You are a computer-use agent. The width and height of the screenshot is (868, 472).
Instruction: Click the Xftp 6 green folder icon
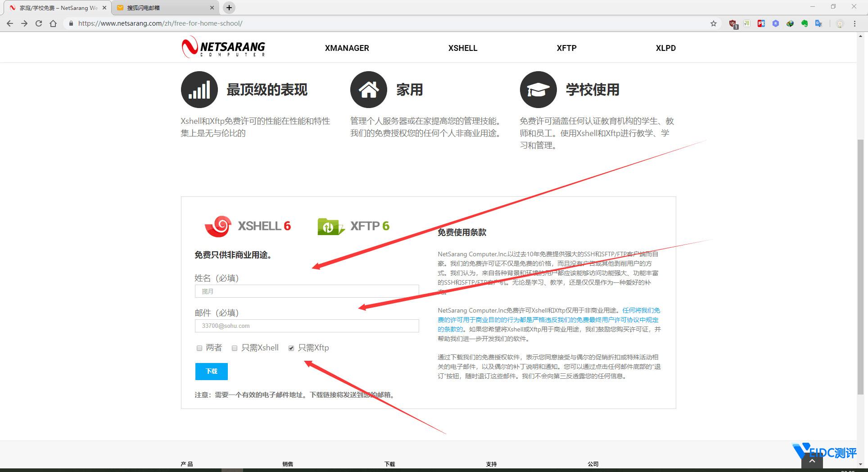pyautogui.click(x=330, y=226)
